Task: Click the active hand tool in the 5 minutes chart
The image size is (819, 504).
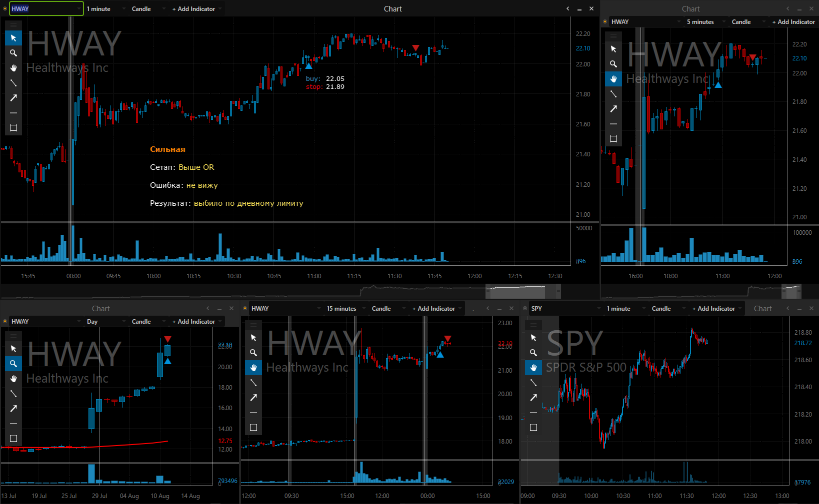Action: (x=613, y=79)
